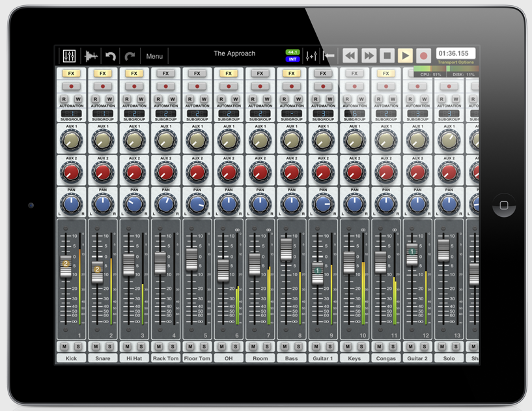Toggle automation write W on Bass
Screen dimensions: 532x411
pos(299,99)
